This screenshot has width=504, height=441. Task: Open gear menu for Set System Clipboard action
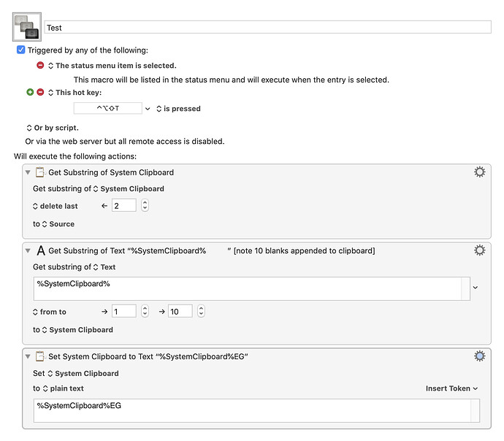[x=479, y=356]
